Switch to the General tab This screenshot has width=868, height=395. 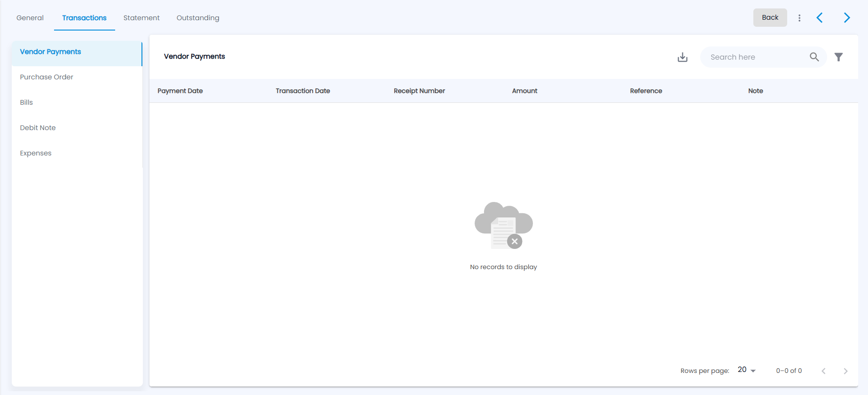click(30, 18)
